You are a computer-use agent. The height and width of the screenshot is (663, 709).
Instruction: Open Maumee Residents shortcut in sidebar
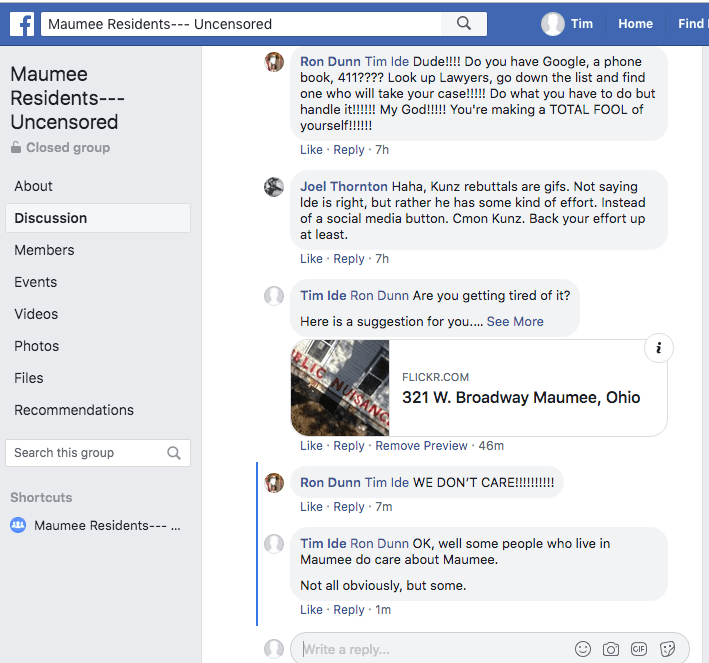coord(107,525)
